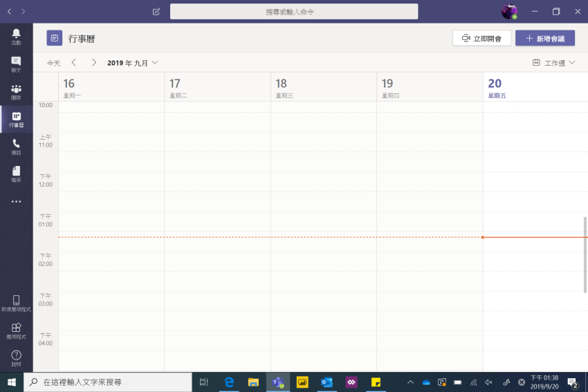Go back with the left arrow in title bar
588x392 pixels.
tap(10, 12)
